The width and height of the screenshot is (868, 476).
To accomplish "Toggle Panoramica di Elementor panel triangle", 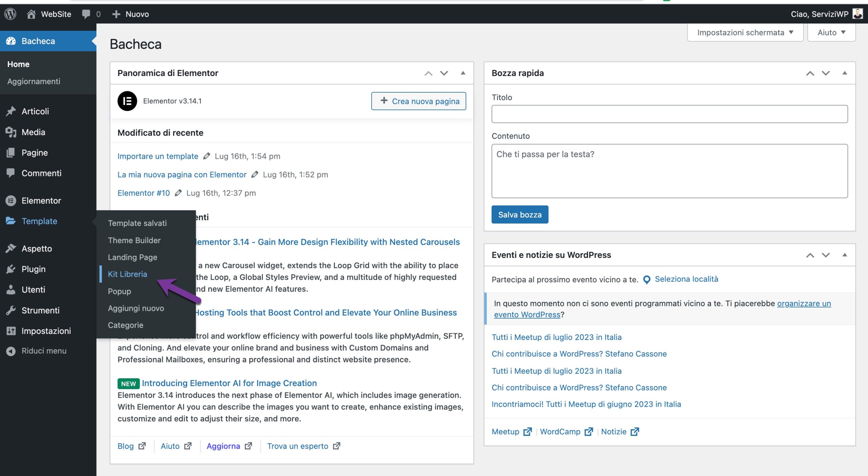I will 463,73.
